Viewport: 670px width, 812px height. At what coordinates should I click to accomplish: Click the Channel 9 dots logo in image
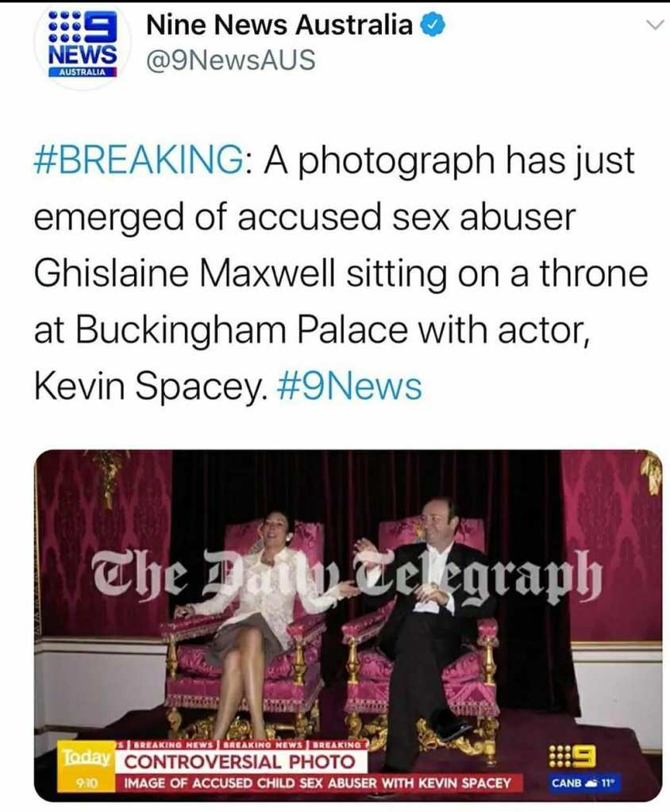tap(572, 757)
